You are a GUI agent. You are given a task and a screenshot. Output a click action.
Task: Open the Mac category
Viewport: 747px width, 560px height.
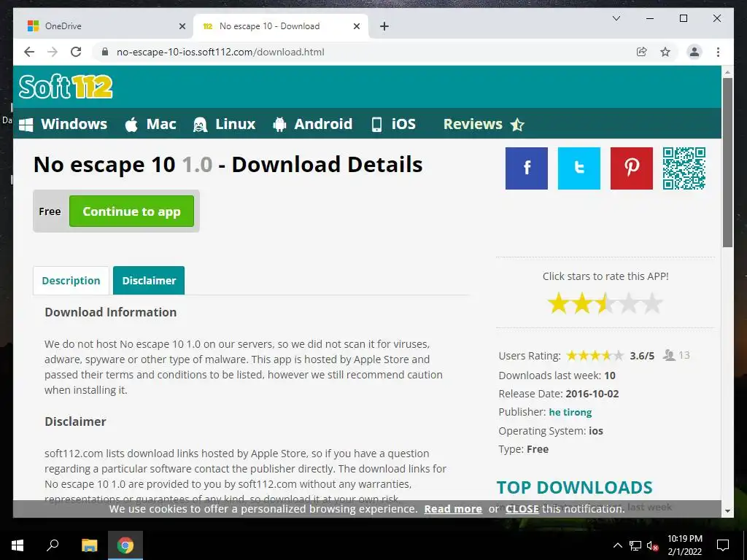click(150, 124)
